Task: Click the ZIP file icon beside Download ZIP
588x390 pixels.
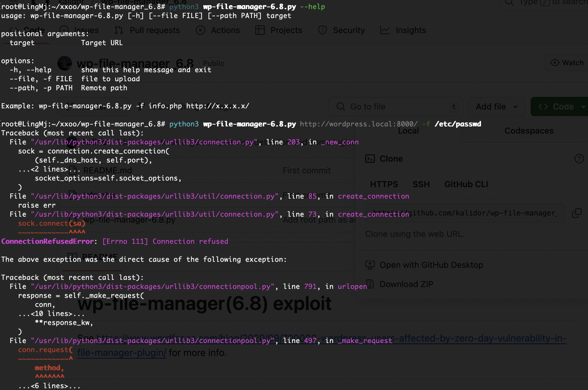Action: pyautogui.click(x=370, y=284)
